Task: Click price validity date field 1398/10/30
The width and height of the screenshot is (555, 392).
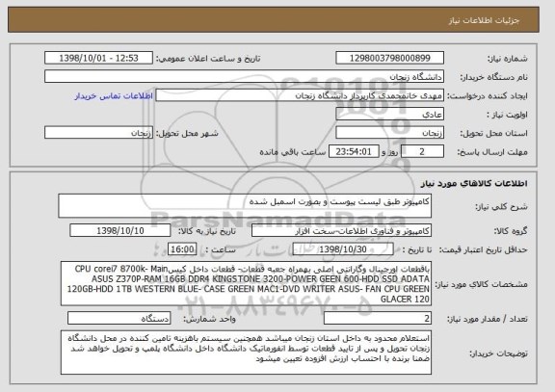Action: pos(343,249)
